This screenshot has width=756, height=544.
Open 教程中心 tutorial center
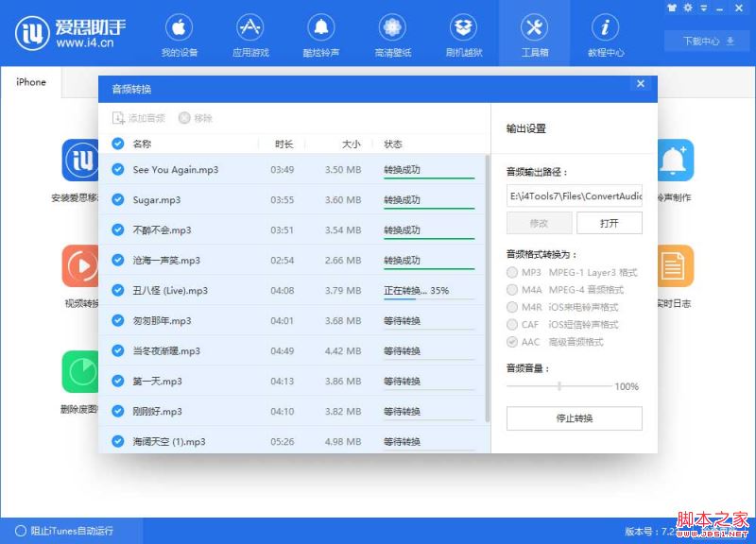[x=606, y=36]
